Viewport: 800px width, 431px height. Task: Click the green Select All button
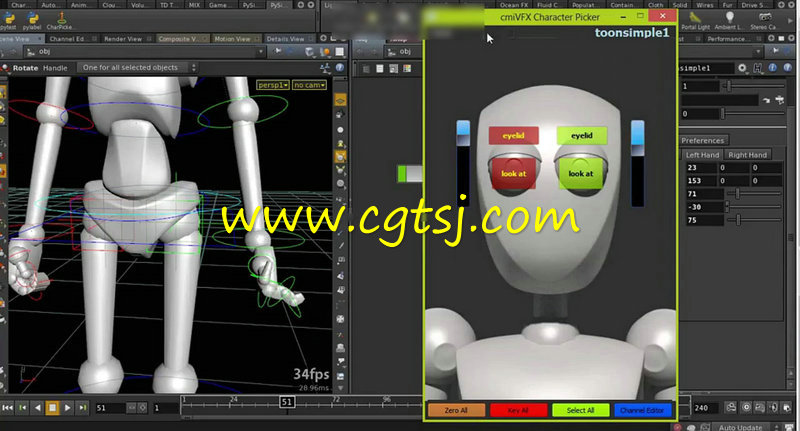click(x=580, y=410)
